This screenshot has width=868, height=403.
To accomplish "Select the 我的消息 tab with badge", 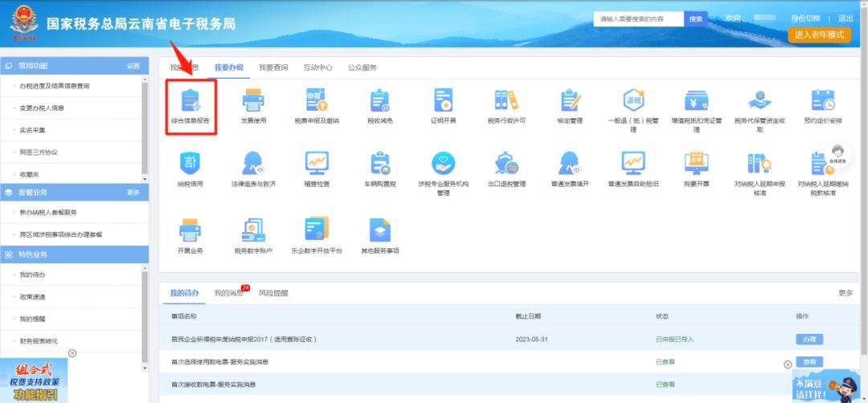I will point(229,293).
